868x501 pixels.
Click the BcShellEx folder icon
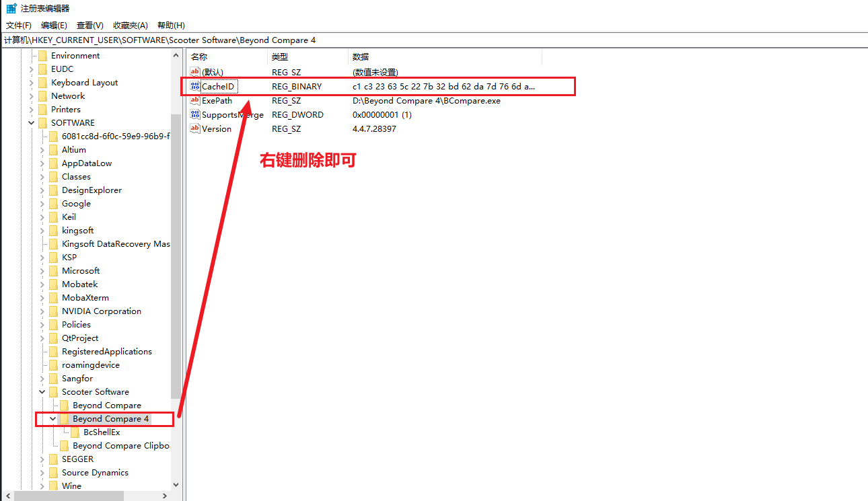75,432
